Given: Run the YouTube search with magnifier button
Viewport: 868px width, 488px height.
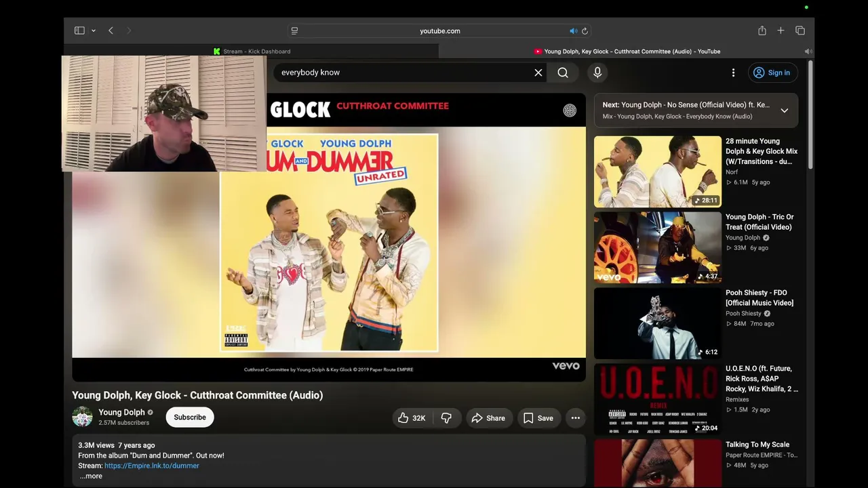Looking at the screenshot, I should (563, 73).
